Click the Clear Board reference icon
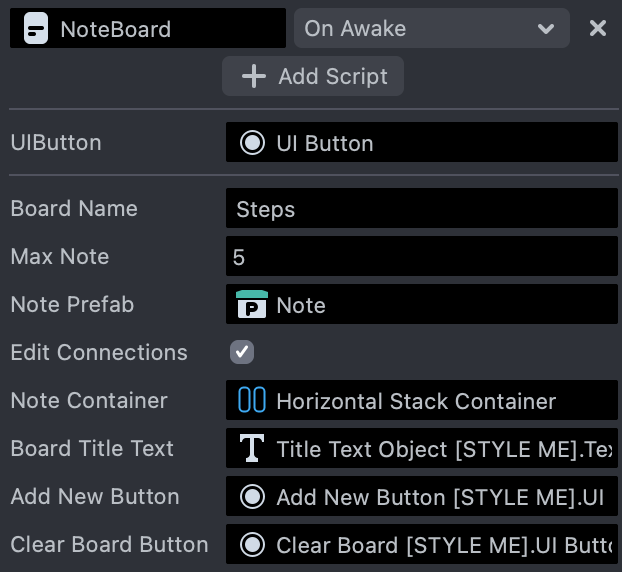 [x=252, y=545]
